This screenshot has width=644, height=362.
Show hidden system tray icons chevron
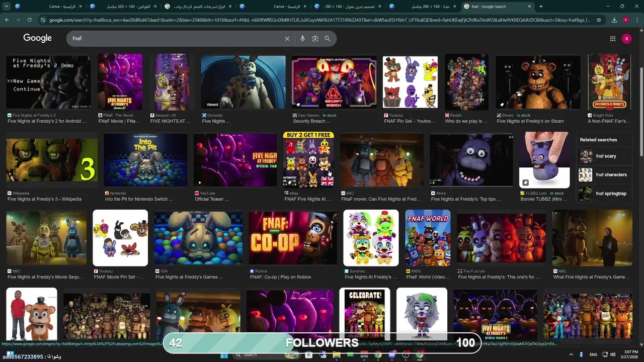571,355
